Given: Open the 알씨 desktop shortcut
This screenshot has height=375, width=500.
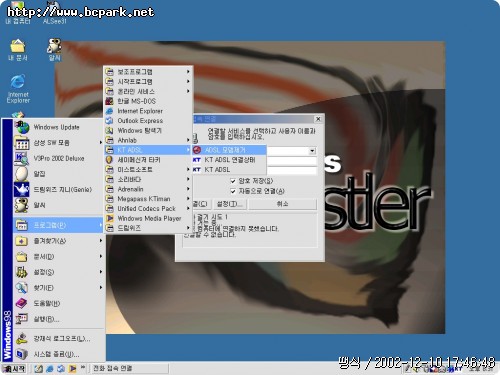Looking at the screenshot, I should tap(54, 50).
